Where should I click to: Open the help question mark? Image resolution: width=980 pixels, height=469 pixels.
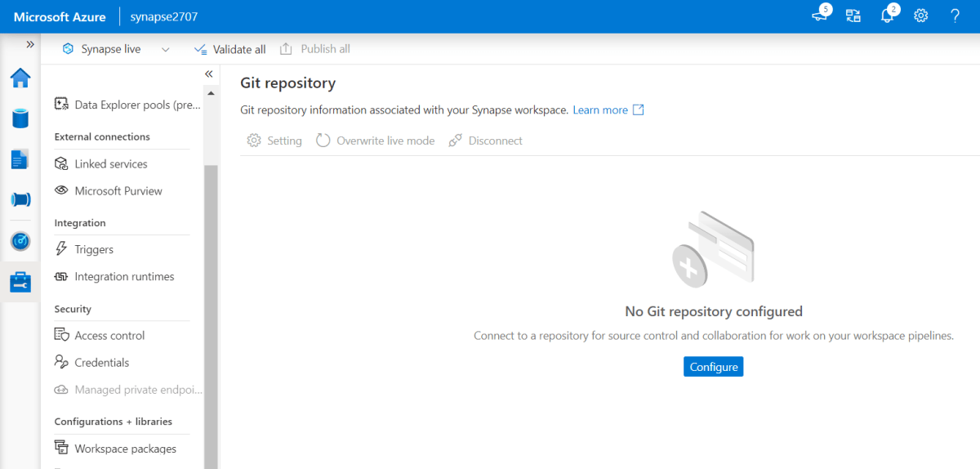pyautogui.click(x=955, y=16)
